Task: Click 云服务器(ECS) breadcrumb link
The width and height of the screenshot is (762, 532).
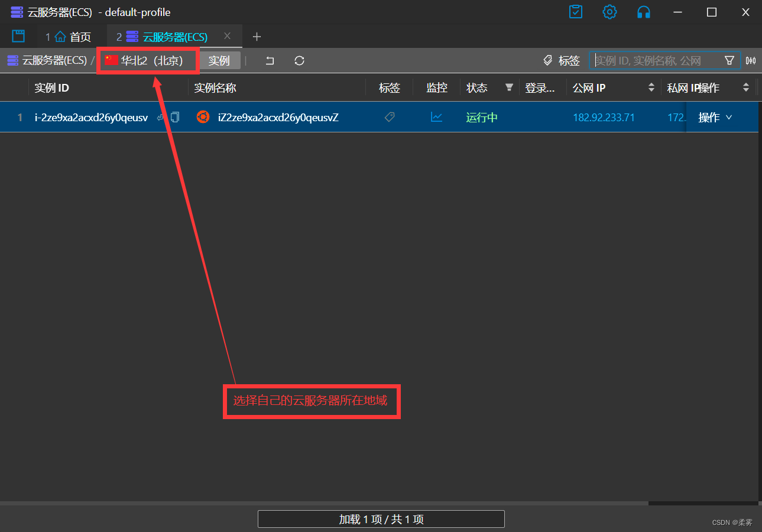Action: click(47, 60)
